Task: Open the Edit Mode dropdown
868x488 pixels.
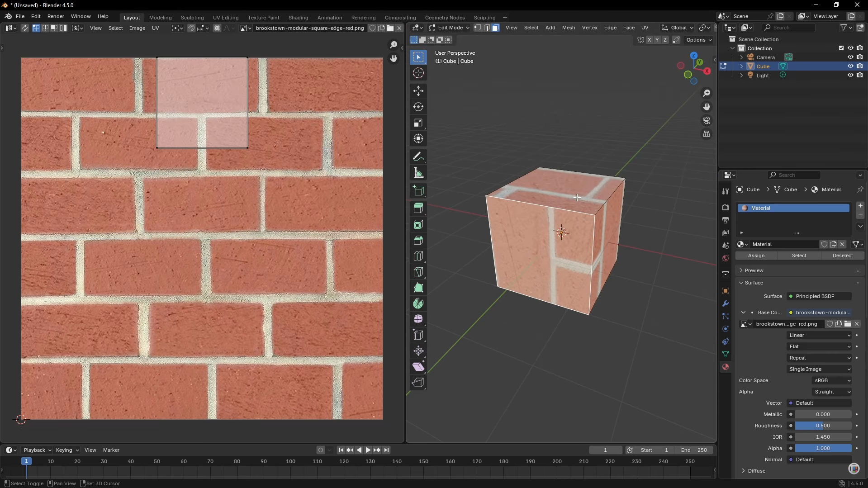Action: [x=449, y=28]
